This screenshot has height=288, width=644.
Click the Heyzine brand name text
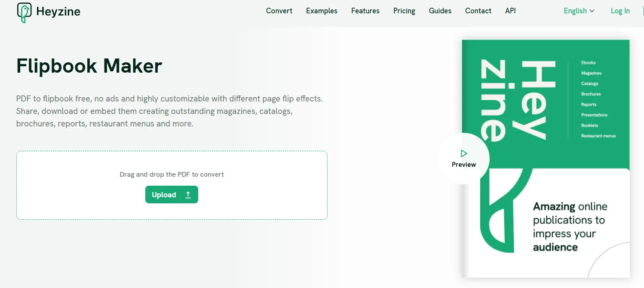pyautogui.click(x=58, y=12)
